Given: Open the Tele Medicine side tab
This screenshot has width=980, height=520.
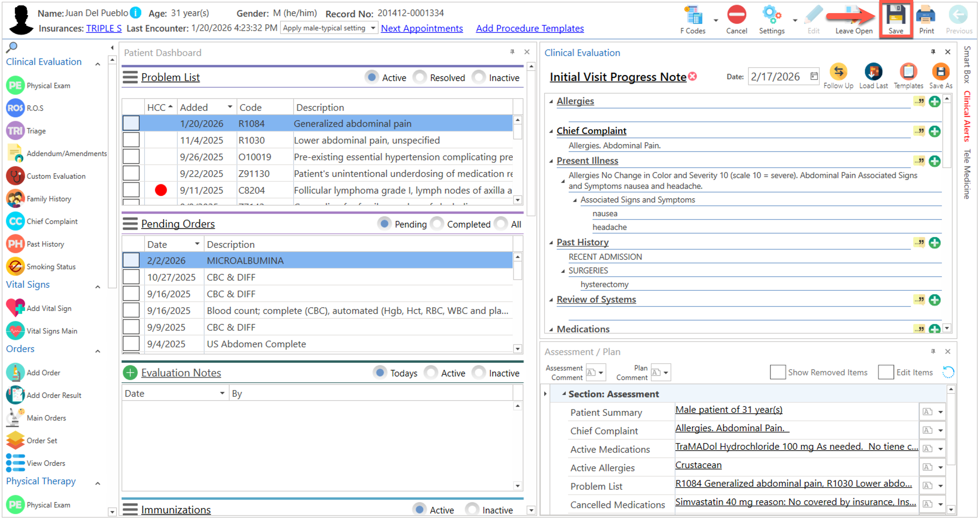Looking at the screenshot, I should point(967,173).
